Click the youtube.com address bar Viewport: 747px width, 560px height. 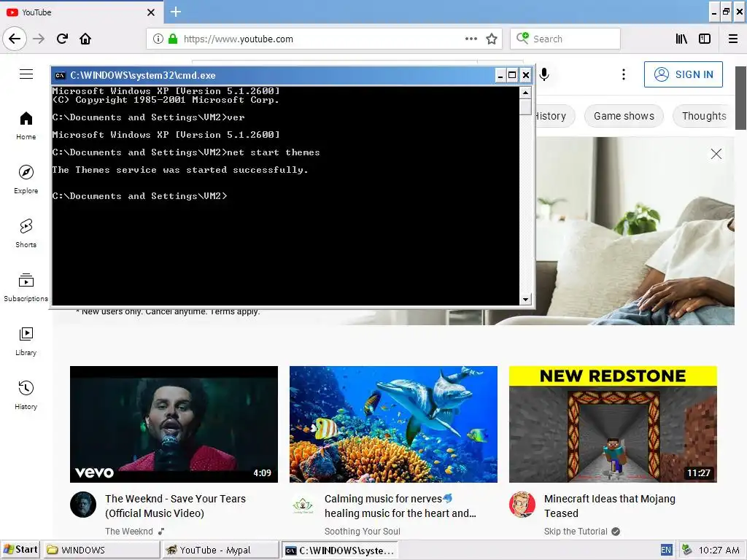click(x=324, y=39)
